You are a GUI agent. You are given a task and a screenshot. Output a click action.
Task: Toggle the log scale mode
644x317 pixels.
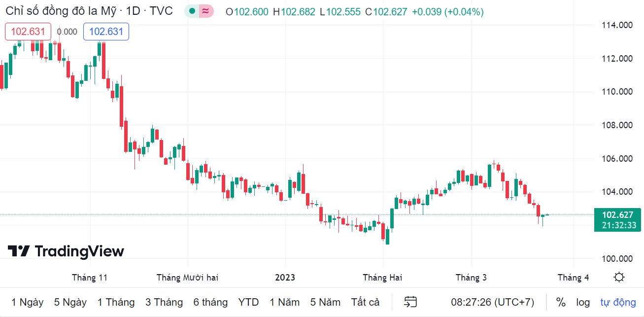(x=583, y=302)
